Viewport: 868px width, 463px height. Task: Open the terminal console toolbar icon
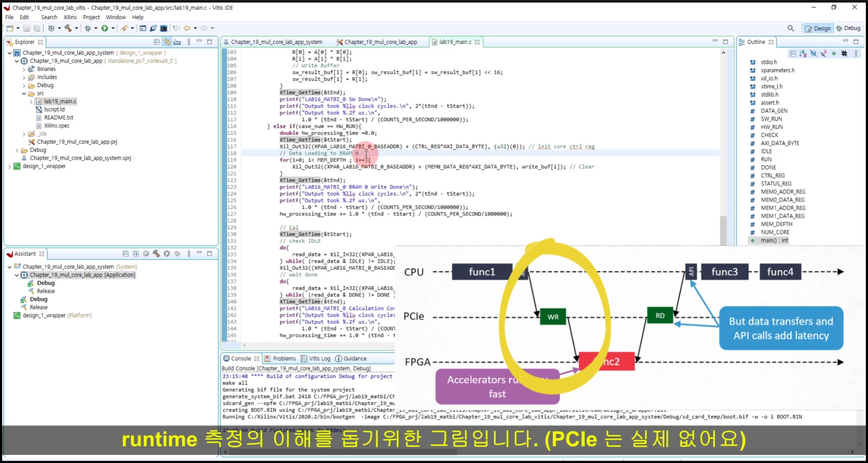164,28
